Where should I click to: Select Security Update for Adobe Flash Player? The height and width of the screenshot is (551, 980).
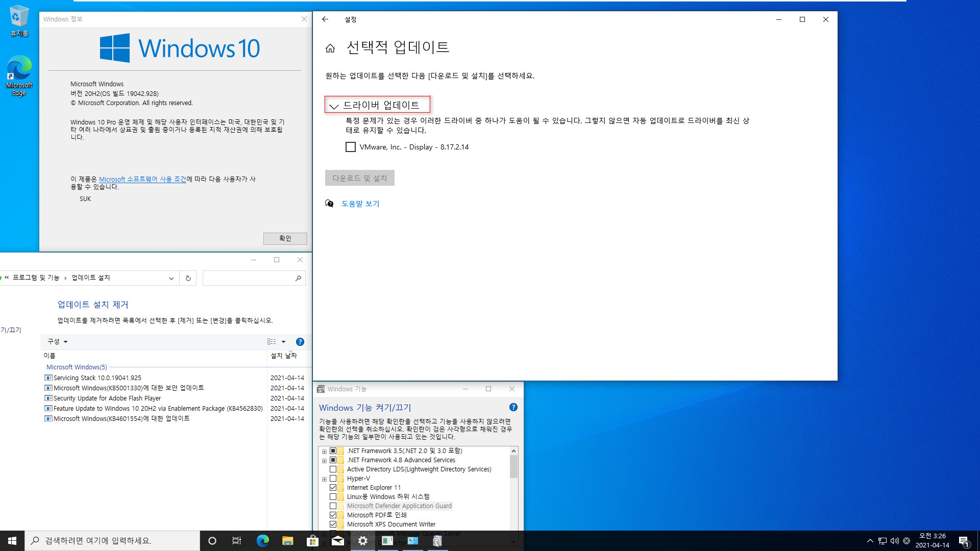174,398
